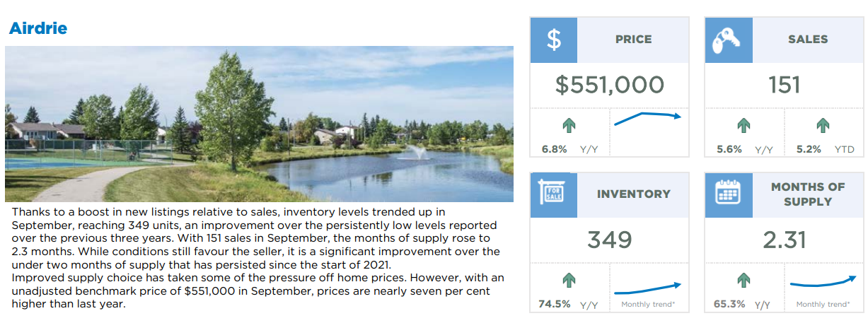The image size is (868, 323).
Task: Click the For Sale sign Inventory icon
Action: [x=554, y=194]
